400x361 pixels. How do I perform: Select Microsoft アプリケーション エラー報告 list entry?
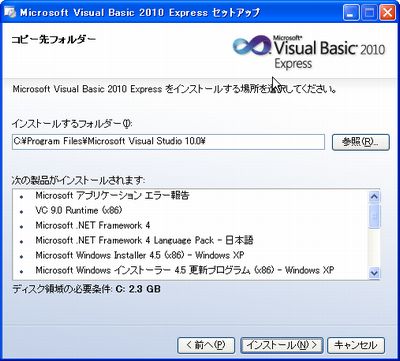tap(112, 196)
